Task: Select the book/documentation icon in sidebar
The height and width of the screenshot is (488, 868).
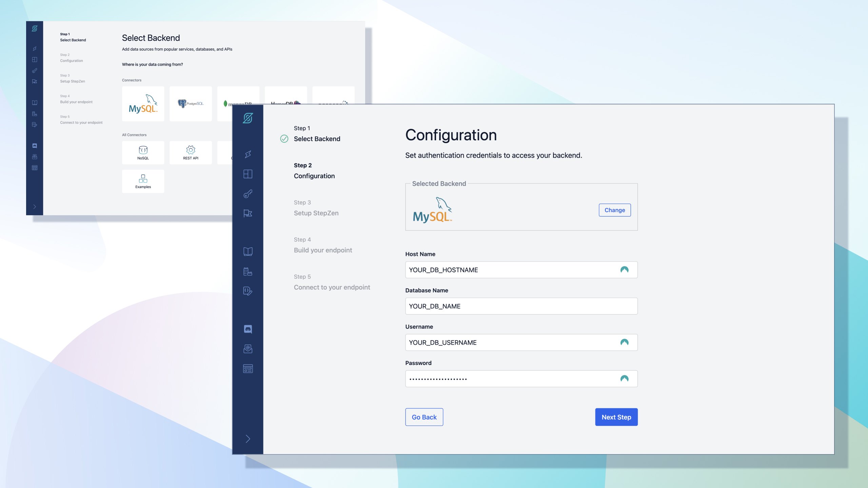Action: 249,251
